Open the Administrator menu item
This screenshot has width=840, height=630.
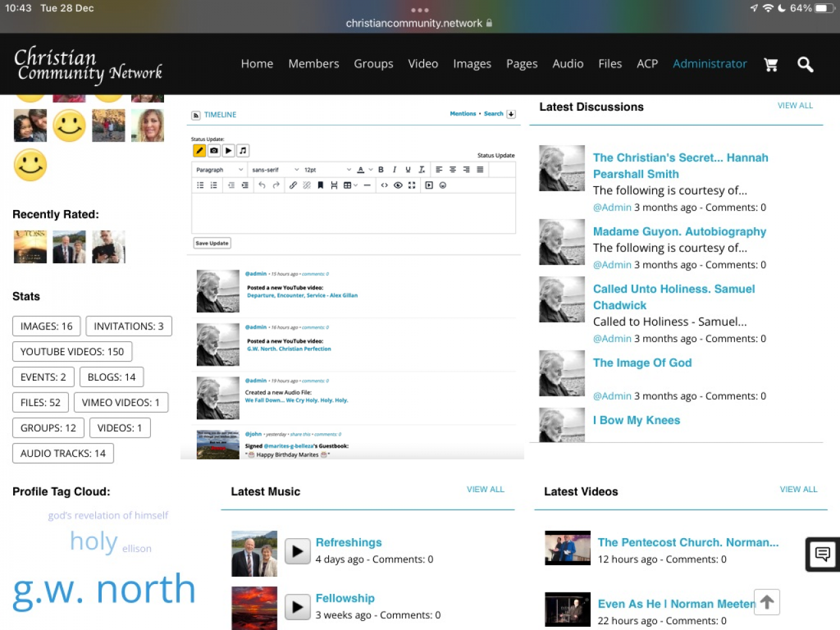pyautogui.click(x=709, y=64)
